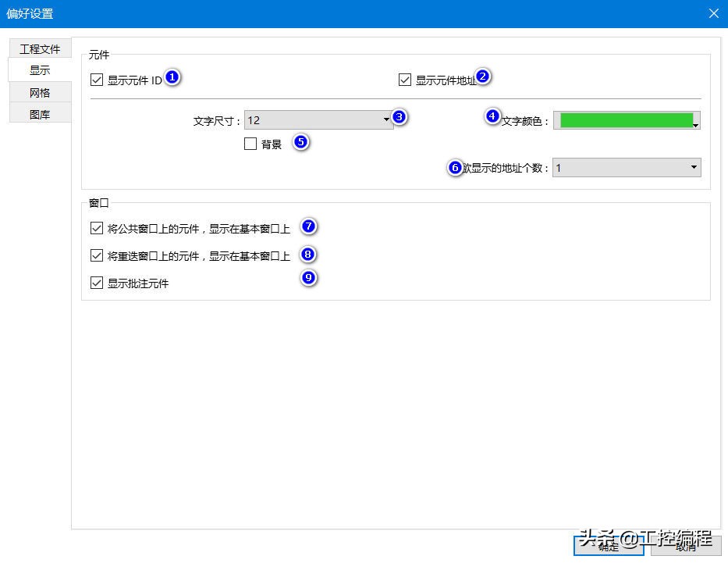Close the 偏好设置 dialog
The height and width of the screenshot is (563, 728).
pos(715,13)
